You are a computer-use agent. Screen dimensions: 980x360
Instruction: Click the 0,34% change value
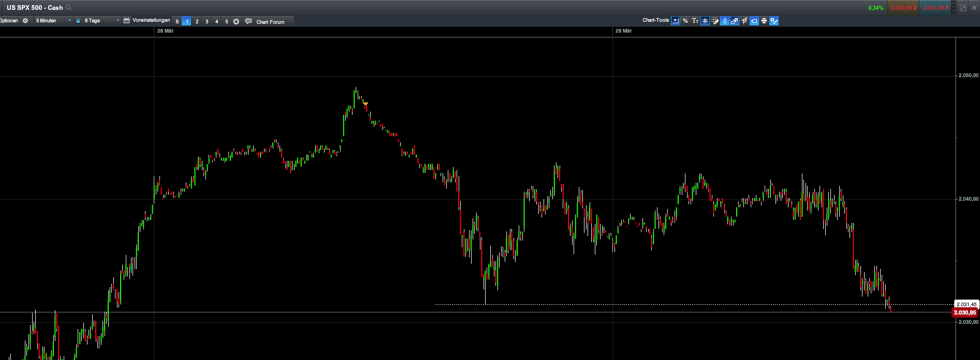pos(876,8)
